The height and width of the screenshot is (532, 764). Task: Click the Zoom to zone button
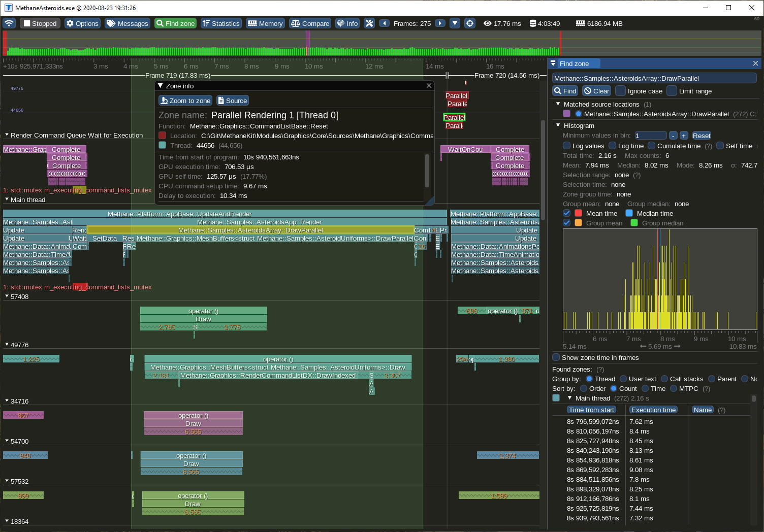[185, 101]
